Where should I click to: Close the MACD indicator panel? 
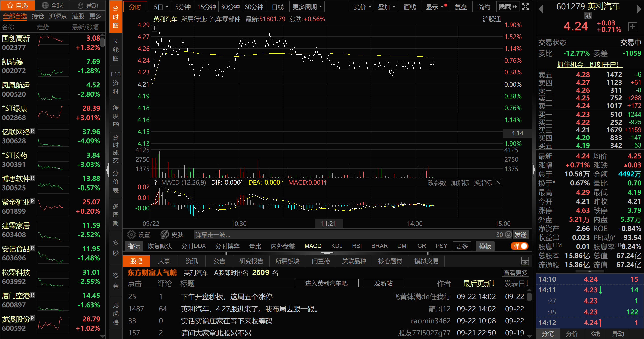498,182
